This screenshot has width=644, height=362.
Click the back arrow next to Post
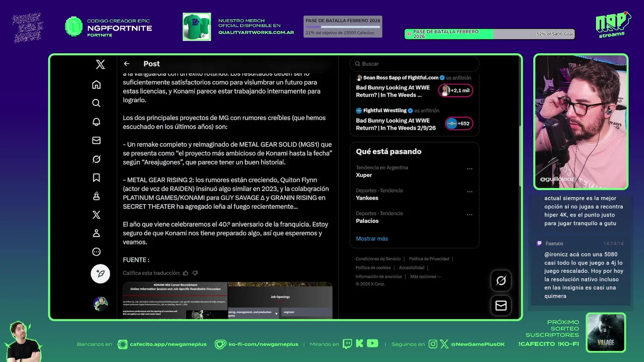click(x=127, y=64)
